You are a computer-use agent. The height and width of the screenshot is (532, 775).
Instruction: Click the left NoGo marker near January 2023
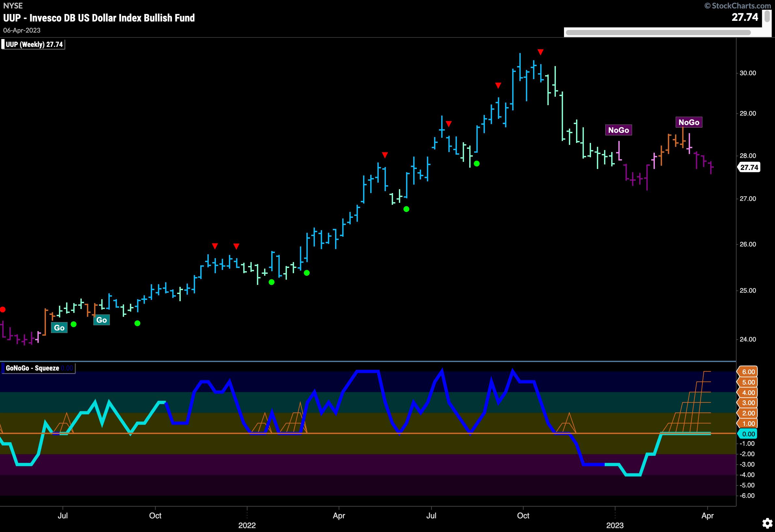618,130
